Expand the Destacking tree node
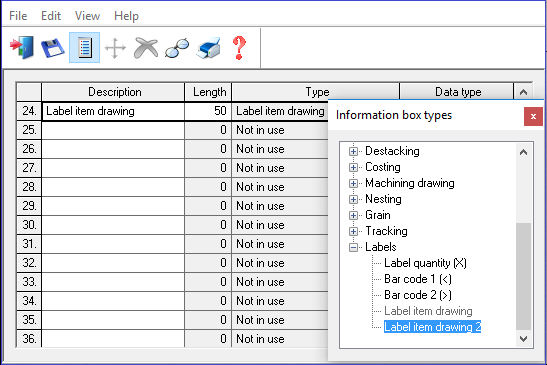The image size is (547, 365). (353, 151)
